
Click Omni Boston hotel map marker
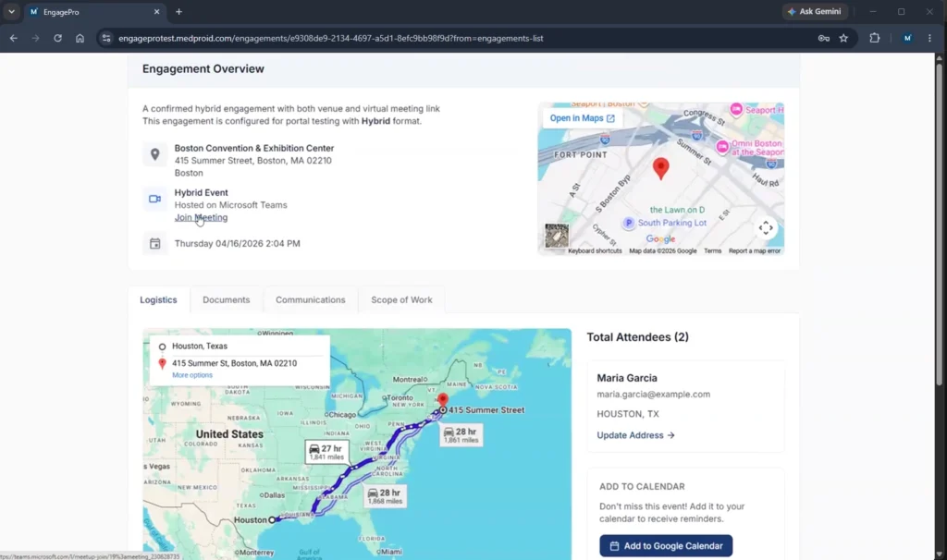tap(722, 147)
